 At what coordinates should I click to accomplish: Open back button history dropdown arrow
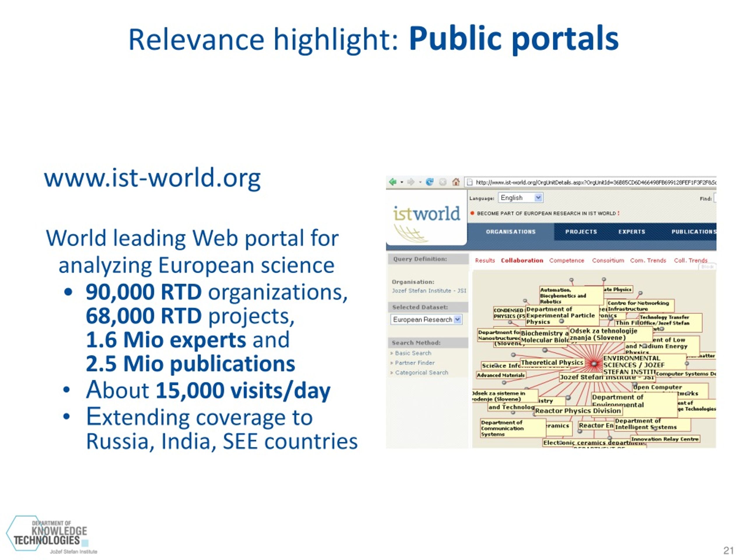[x=402, y=182]
